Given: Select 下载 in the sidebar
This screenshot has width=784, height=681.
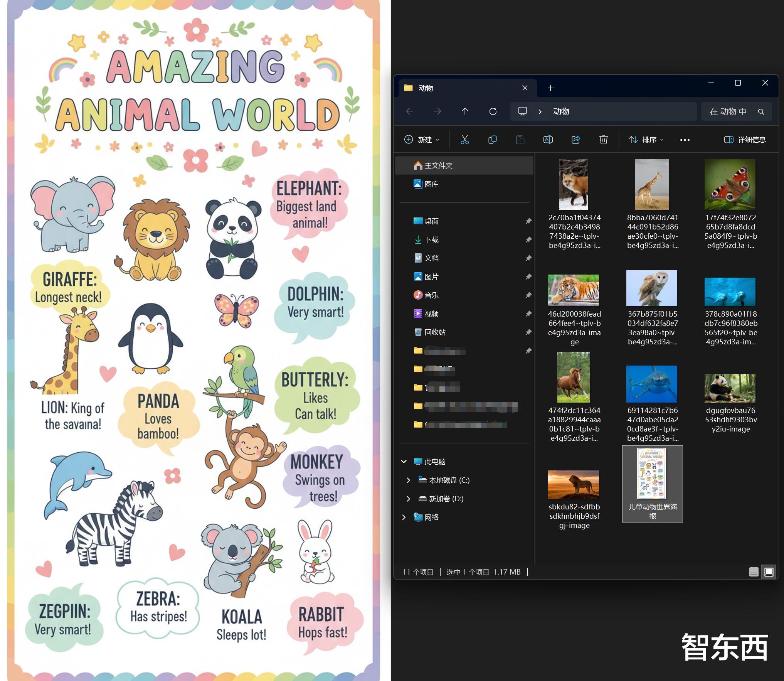Looking at the screenshot, I should tap(431, 239).
